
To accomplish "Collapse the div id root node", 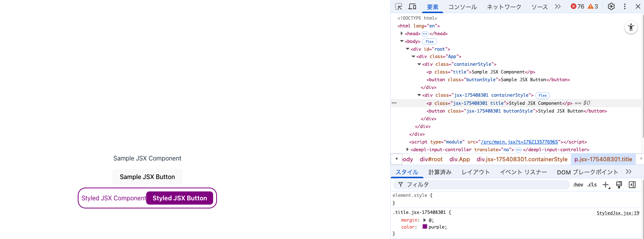I will click(x=407, y=49).
